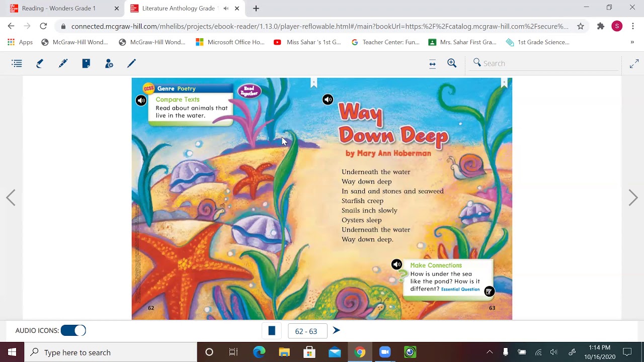Viewport: 644px width, 362px height.
Task: Open 1st Grade Science... bookmark
Action: tap(538, 42)
